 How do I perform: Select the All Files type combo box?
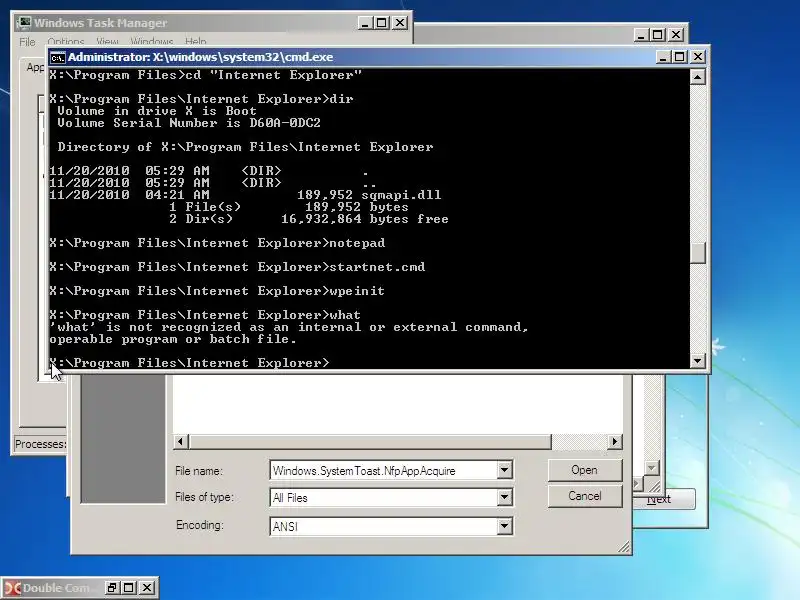(391, 497)
